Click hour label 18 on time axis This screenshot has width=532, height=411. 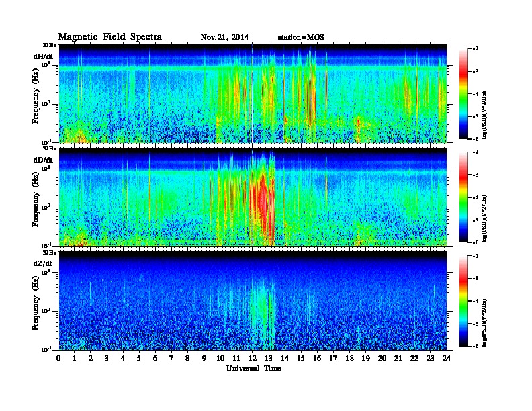click(349, 359)
